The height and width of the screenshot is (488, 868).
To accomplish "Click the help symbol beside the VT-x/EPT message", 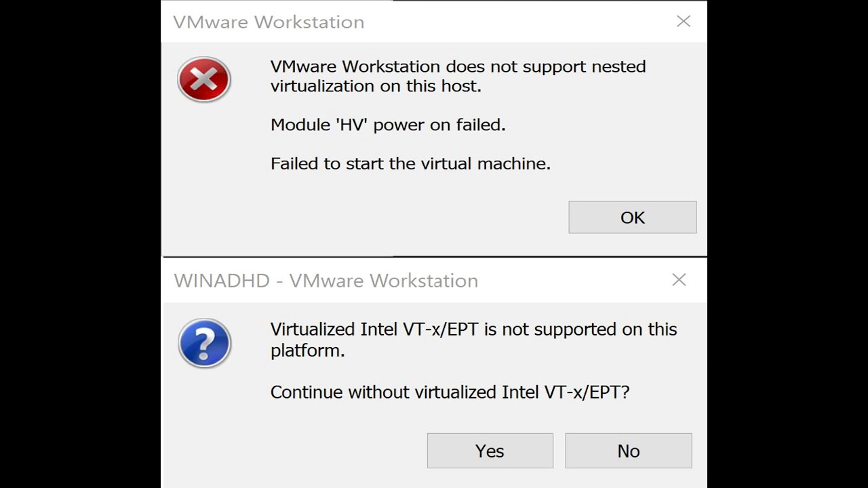I will pyautogui.click(x=205, y=344).
